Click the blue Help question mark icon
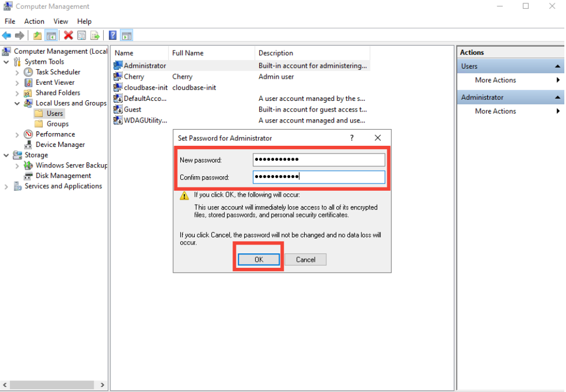Image resolution: width=566 pixels, height=392 pixels. tap(113, 35)
